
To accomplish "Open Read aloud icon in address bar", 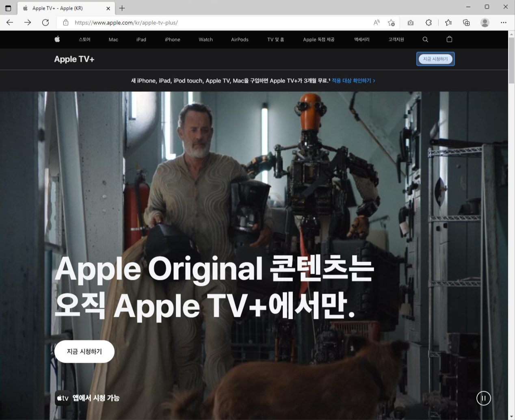I will pyautogui.click(x=377, y=23).
